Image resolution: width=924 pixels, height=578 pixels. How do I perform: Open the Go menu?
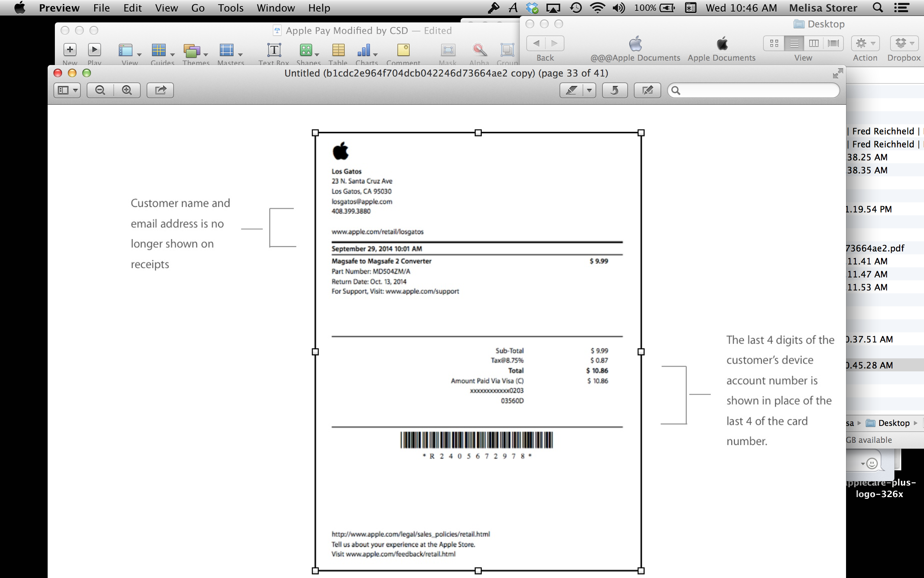point(198,8)
